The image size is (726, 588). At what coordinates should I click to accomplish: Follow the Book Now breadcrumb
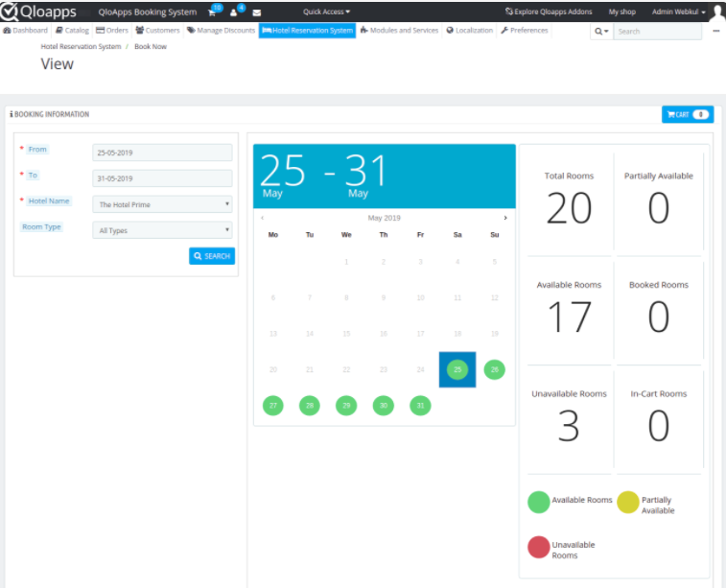[151, 46]
